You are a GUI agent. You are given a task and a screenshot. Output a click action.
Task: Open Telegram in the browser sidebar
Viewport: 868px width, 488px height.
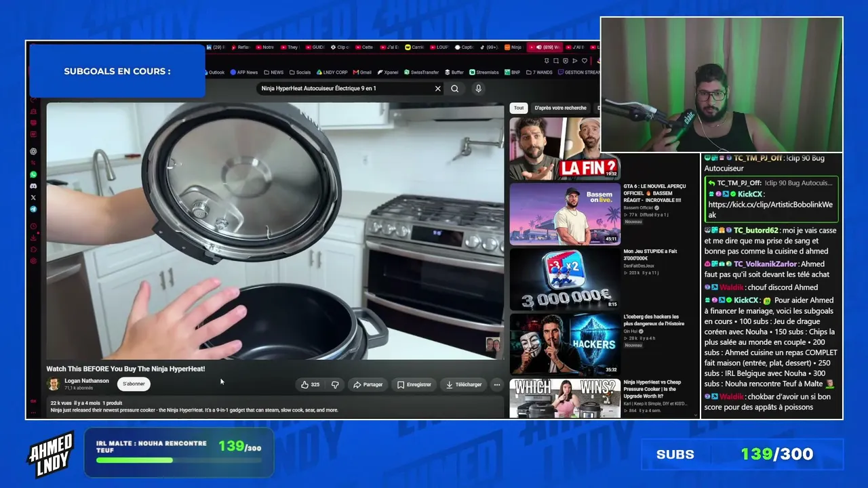(33, 209)
